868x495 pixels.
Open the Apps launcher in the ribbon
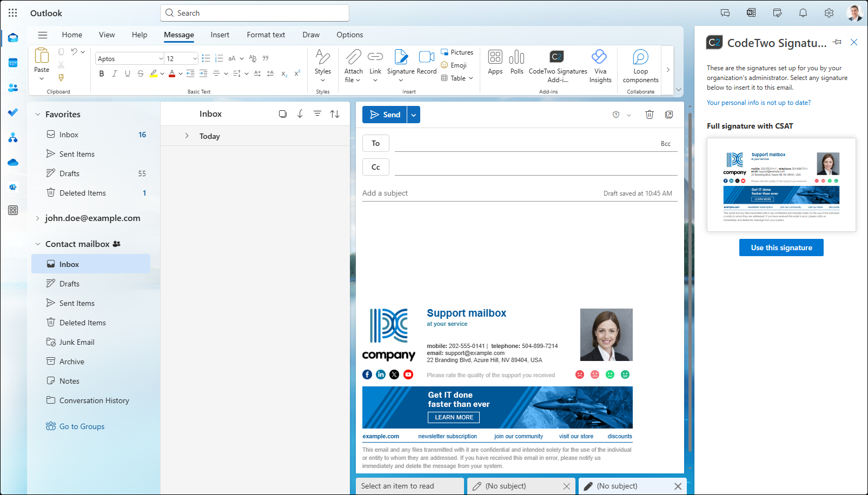[494, 64]
